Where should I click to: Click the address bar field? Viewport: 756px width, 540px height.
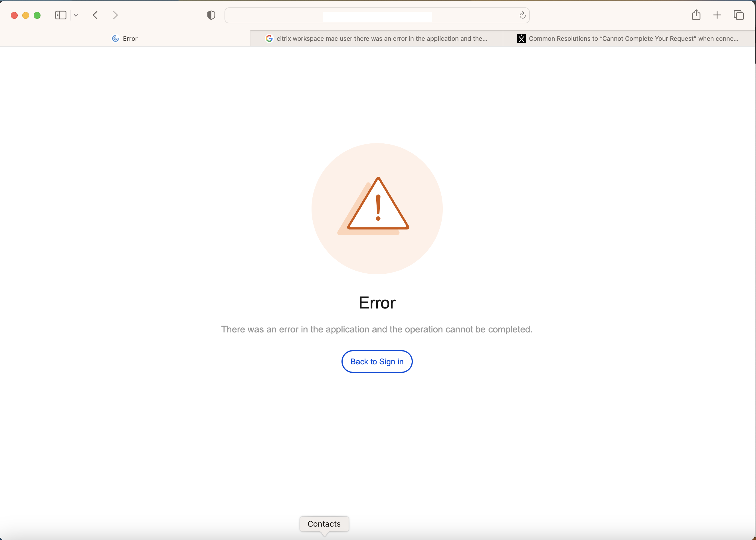coord(377,15)
